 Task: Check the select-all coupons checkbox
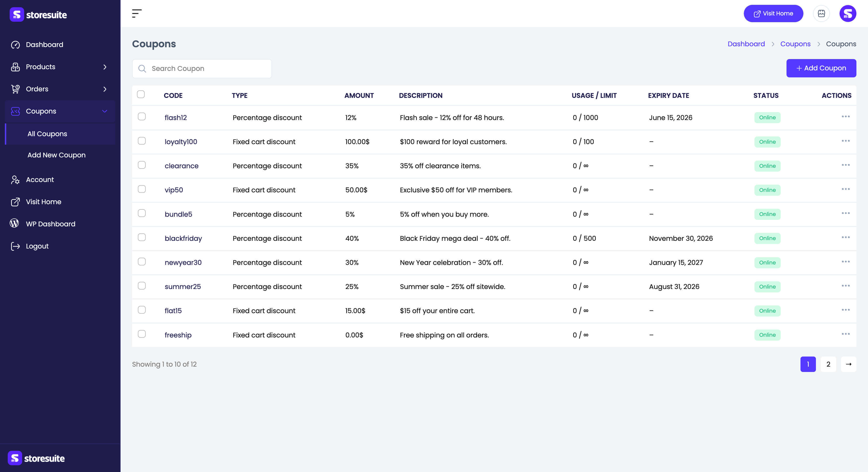pyautogui.click(x=141, y=94)
